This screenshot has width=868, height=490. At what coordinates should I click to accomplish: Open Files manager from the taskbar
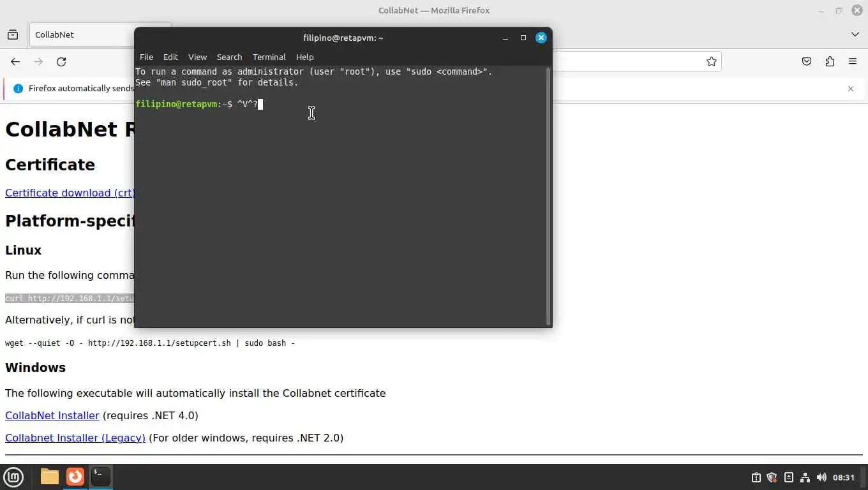coord(49,477)
